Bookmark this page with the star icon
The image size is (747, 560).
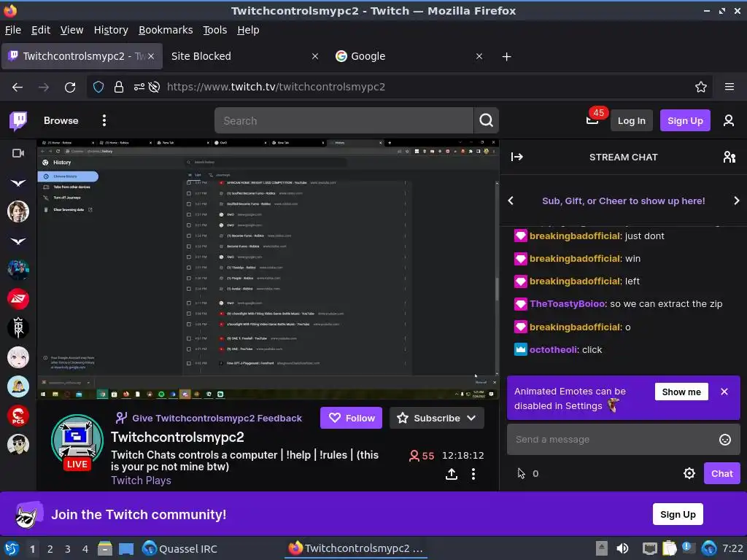point(701,87)
